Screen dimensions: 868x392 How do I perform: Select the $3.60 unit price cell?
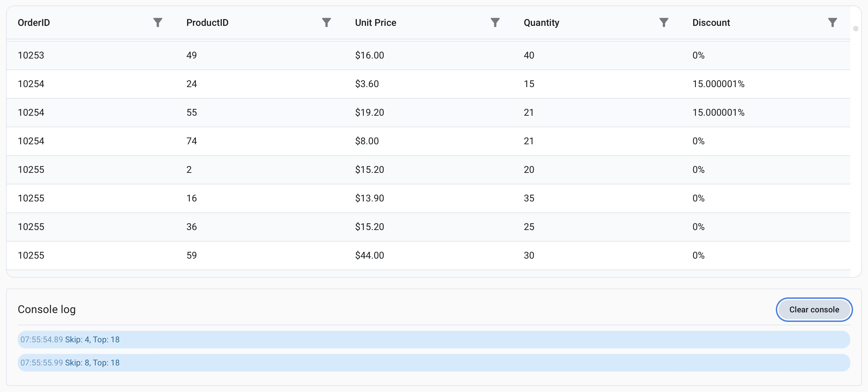[429, 84]
